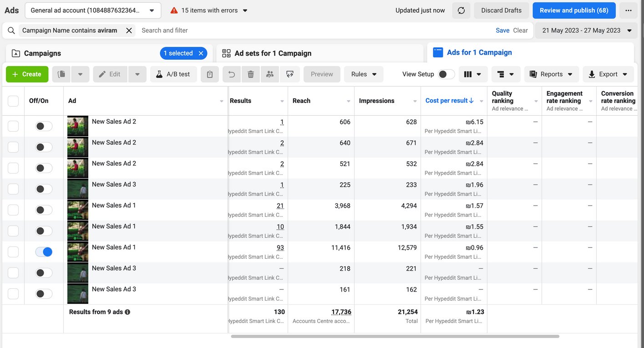Select checkbox for the ad with 225 reach
The image size is (644, 348).
(x=13, y=189)
